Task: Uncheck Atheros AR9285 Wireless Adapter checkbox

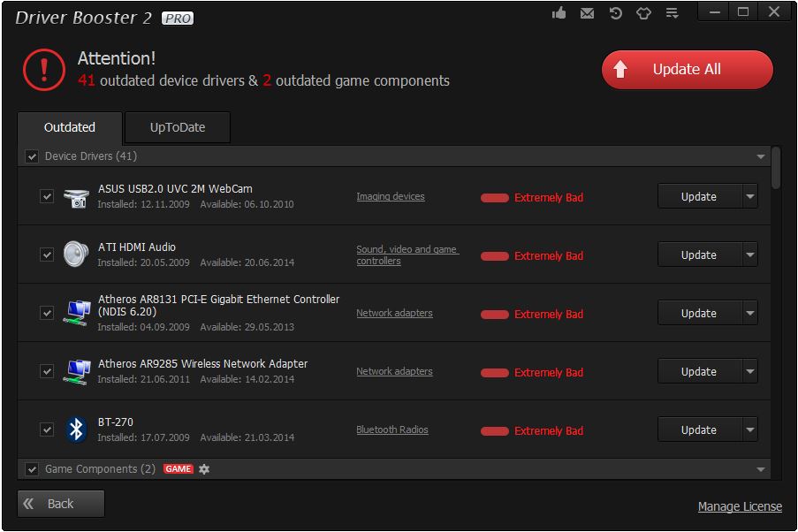Action: point(47,371)
